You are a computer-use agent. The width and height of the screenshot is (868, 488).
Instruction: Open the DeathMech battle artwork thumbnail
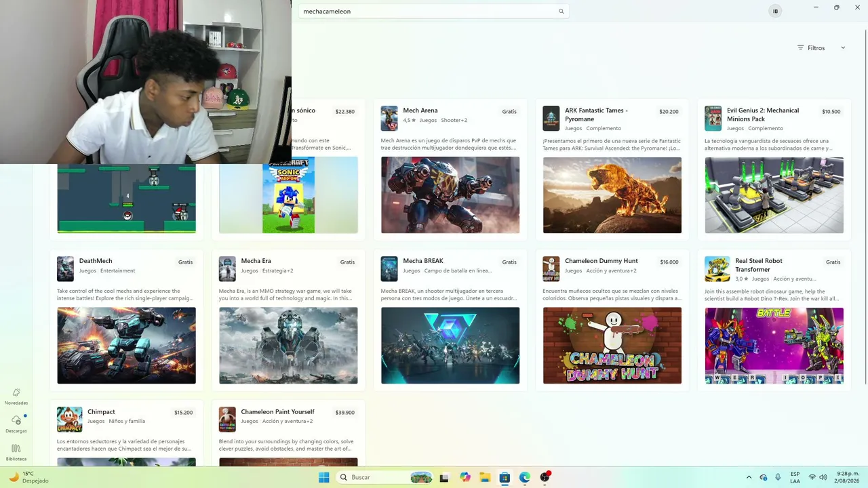(126, 346)
